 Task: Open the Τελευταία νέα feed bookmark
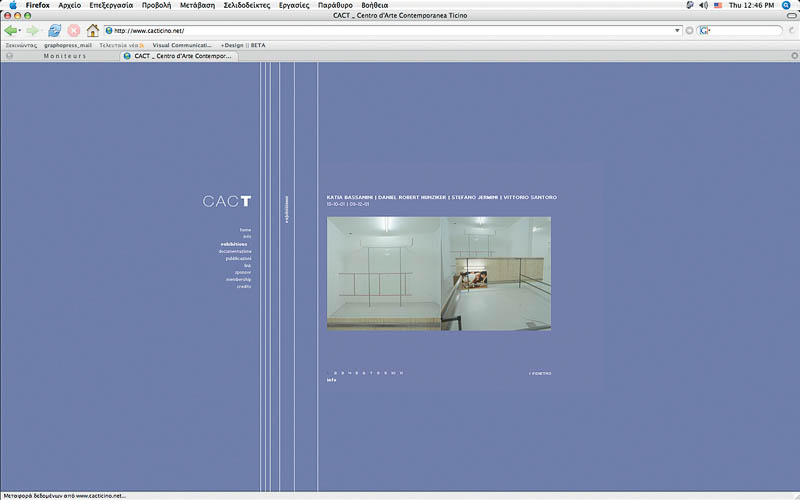121,45
